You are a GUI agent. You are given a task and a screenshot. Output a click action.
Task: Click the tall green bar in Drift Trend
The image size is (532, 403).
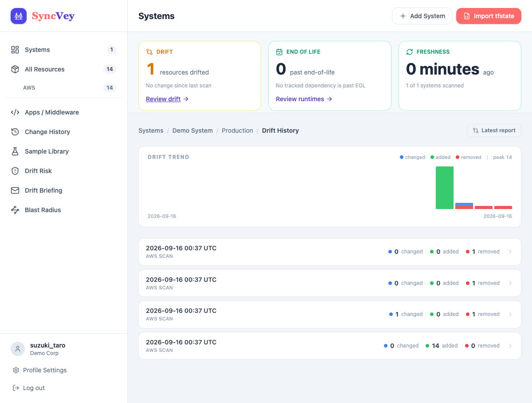pos(445,188)
